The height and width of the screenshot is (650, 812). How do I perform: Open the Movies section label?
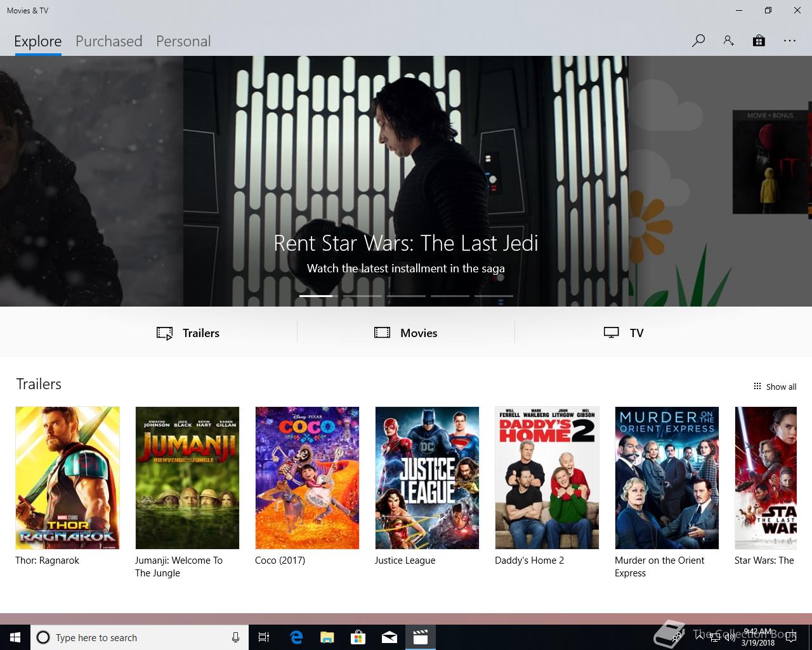(419, 333)
